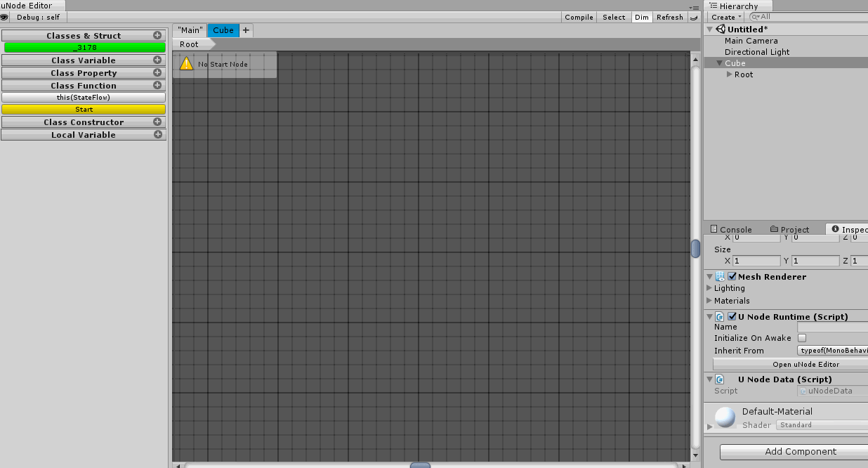Expand the Lighting section under Mesh Renderer

709,288
